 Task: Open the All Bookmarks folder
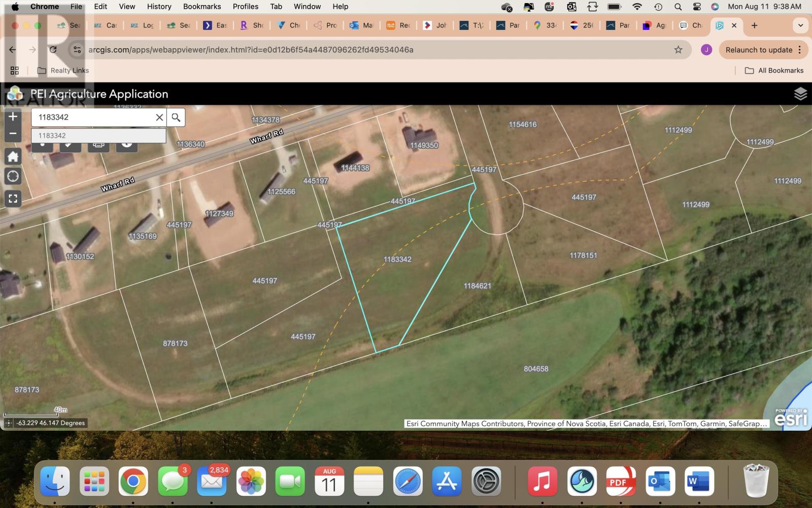point(774,71)
